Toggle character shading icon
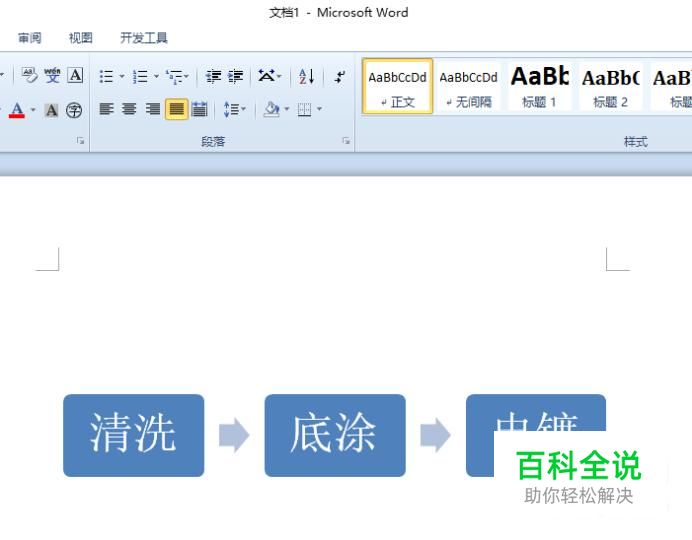This screenshot has width=692, height=540. click(x=51, y=110)
